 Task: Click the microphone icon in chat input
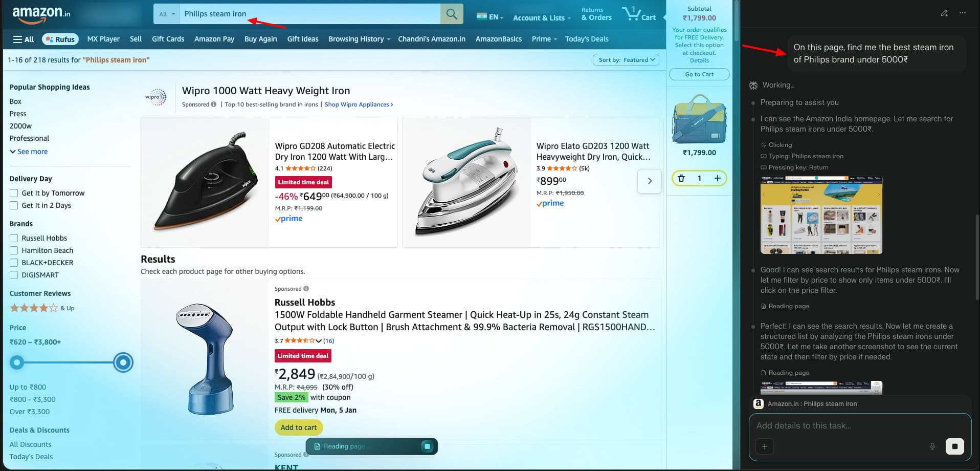coord(932,446)
